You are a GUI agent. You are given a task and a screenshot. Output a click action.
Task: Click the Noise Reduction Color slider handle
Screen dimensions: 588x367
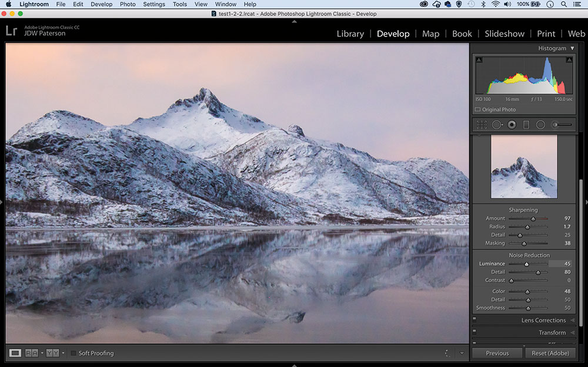click(527, 292)
